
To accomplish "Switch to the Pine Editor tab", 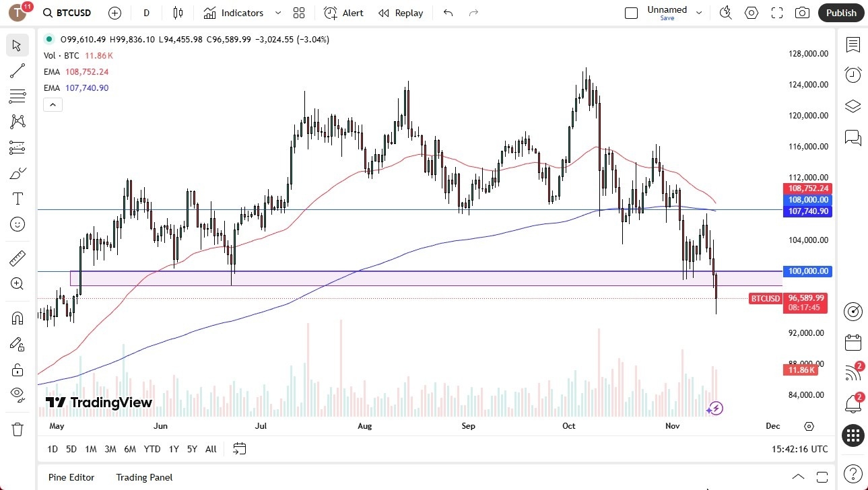I will coord(71,477).
